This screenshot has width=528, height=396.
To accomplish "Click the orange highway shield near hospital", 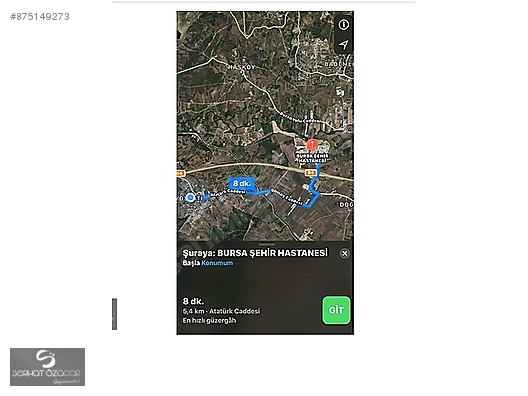I will 311,173.
